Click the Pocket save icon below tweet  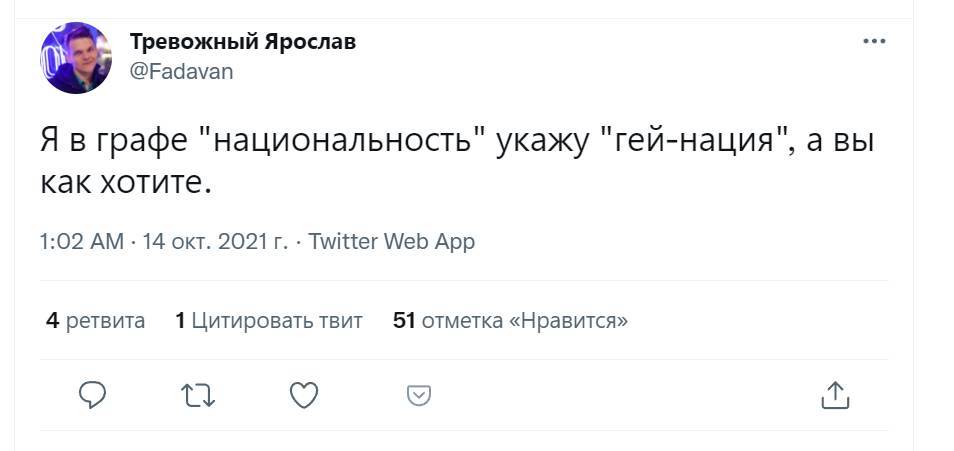click(420, 396)
